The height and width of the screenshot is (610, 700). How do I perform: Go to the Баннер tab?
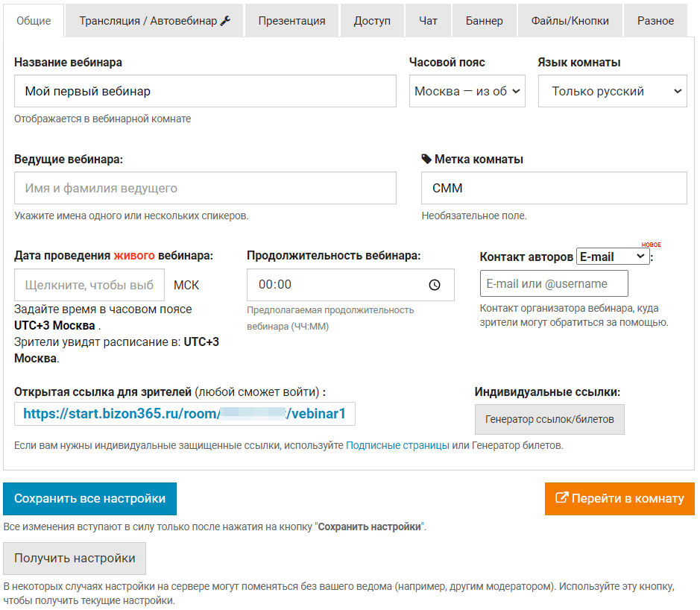coord(483,21)
